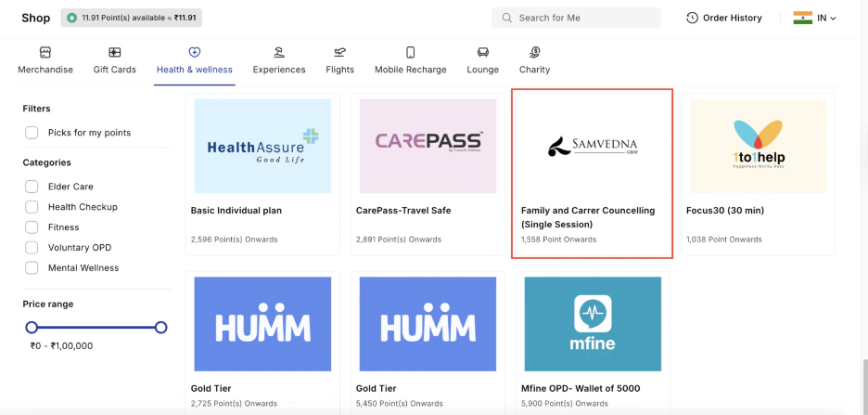This screenshot has width=868, height=415.
Task: Open Order History
Action: (724, 18)
